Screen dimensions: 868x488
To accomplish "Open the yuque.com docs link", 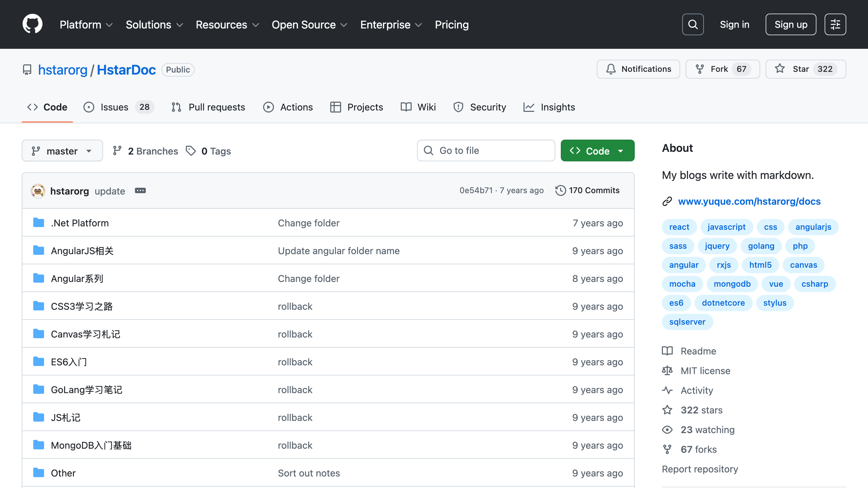I will (x=749, y=201).
